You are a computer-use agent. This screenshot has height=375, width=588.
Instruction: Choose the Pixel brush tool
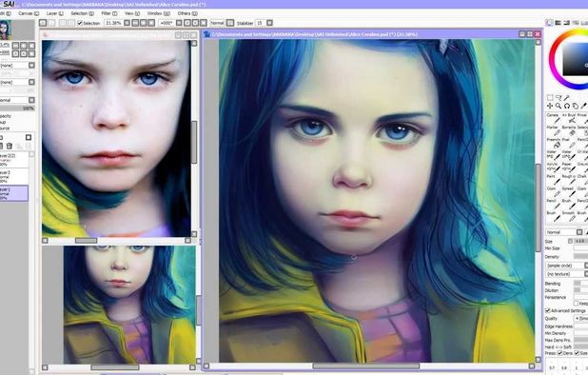click(569, 143)
